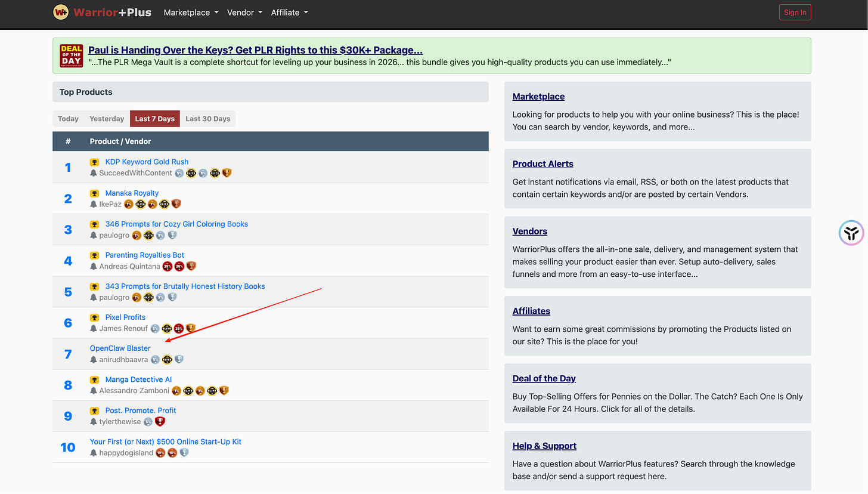The height and width of the screenshot is (494, 868).
Task: Select the Last 30 Days tab
Action: [207, 119]
